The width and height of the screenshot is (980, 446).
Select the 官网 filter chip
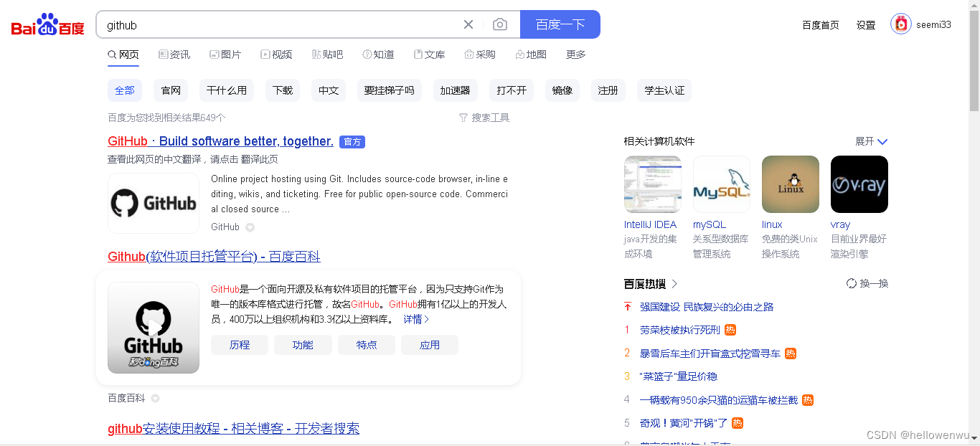click(x=171, y=90)
